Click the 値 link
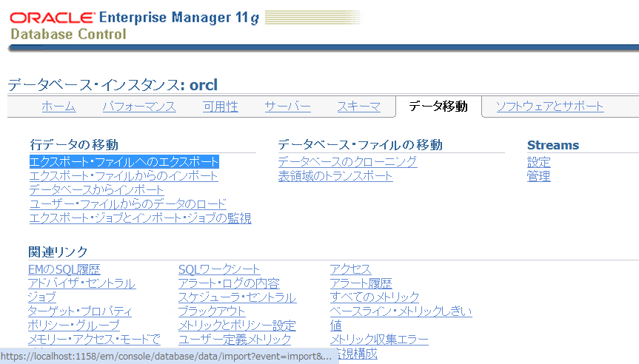639x364 pixels. pyautogui.click(x=336, y=326)
